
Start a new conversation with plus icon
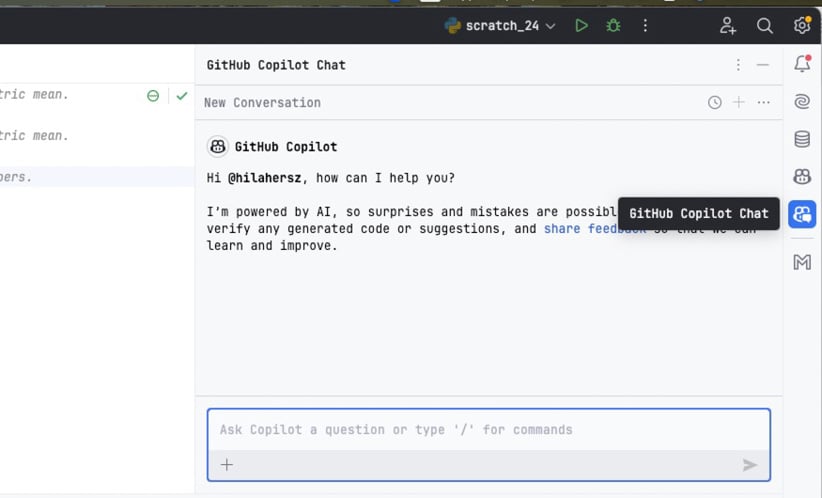coord(738,102)
